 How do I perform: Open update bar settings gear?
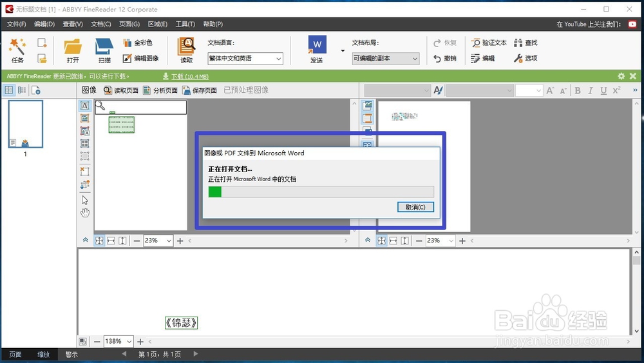coord(621,76)
